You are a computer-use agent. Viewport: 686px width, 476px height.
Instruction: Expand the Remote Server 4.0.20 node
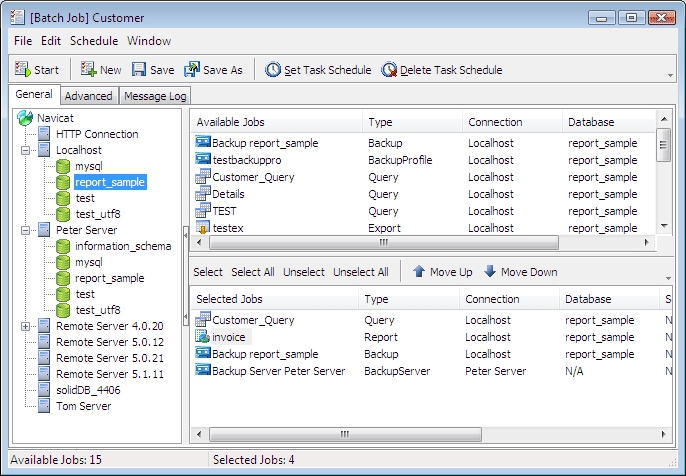click(25, 326)
